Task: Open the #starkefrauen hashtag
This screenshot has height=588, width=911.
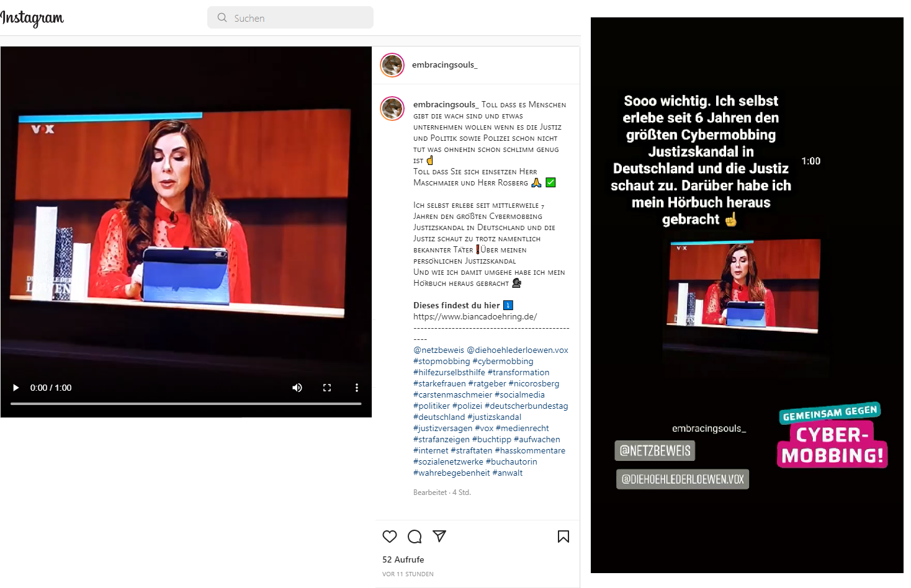Action: (439, 383)
